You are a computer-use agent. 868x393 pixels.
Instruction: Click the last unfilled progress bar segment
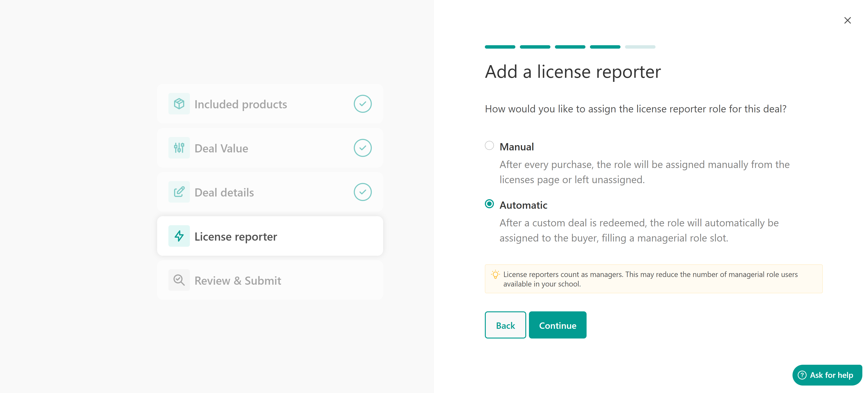(639, 47)
